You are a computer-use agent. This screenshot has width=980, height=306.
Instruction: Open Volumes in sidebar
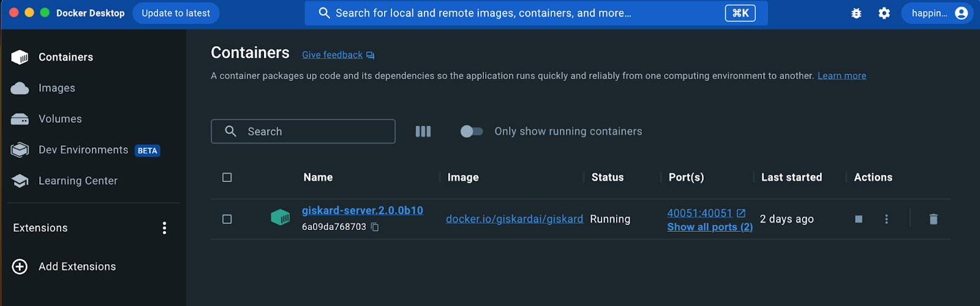point(59,119)
